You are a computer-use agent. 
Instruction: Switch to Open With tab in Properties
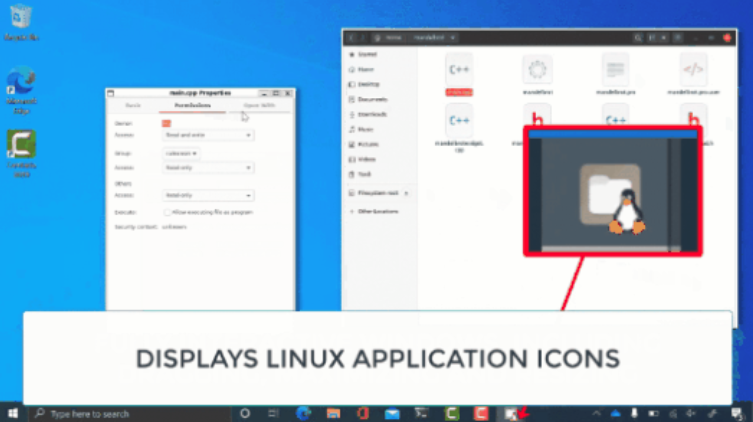tap(259, 105)
